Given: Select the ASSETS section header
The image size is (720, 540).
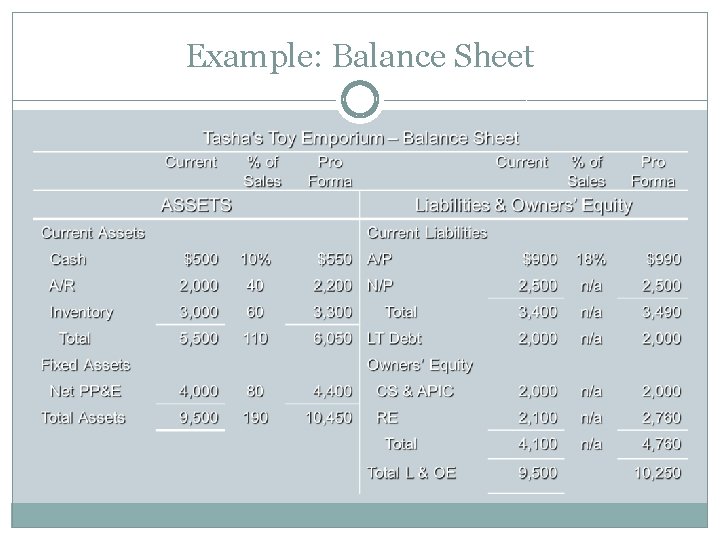Looking at the screenshot, I should coord(196,205).
